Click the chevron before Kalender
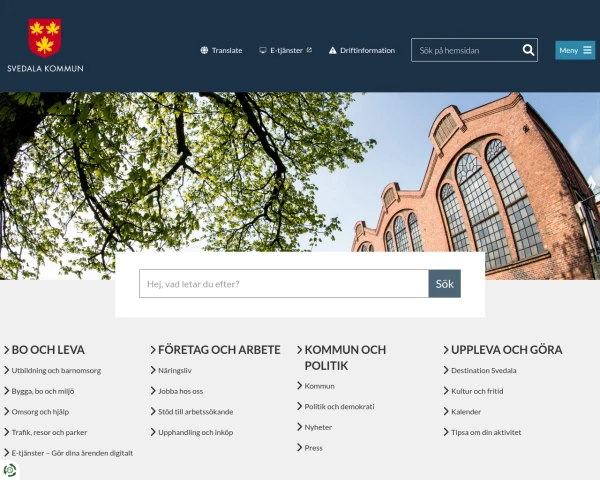Screen dimensions: 600x480 pos(446,411)
